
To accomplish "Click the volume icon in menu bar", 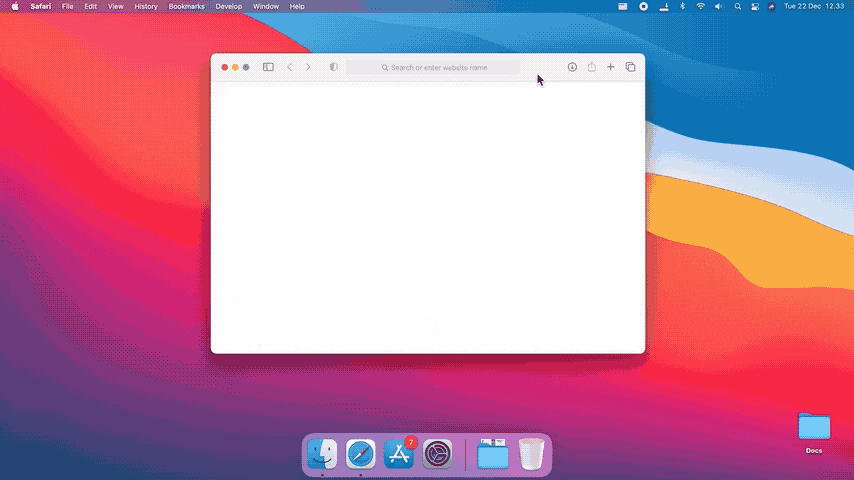I will point(718,7).
